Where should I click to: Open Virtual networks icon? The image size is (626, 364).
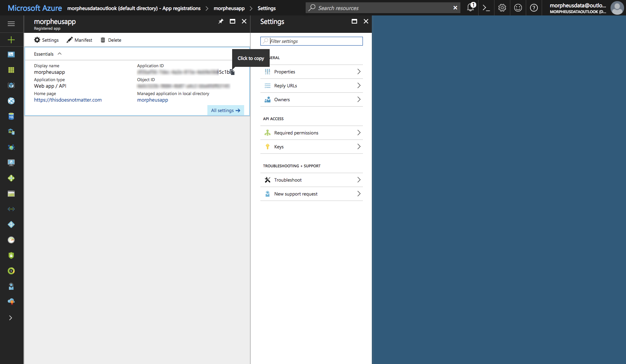point(11,209)
